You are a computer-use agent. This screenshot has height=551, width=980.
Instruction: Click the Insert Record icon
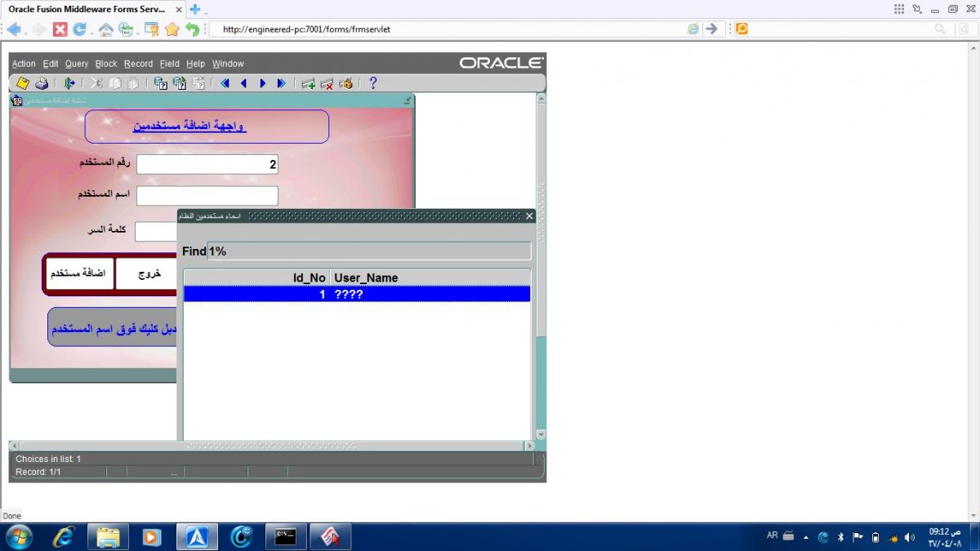pyautogui.click(x=308, y=83)
